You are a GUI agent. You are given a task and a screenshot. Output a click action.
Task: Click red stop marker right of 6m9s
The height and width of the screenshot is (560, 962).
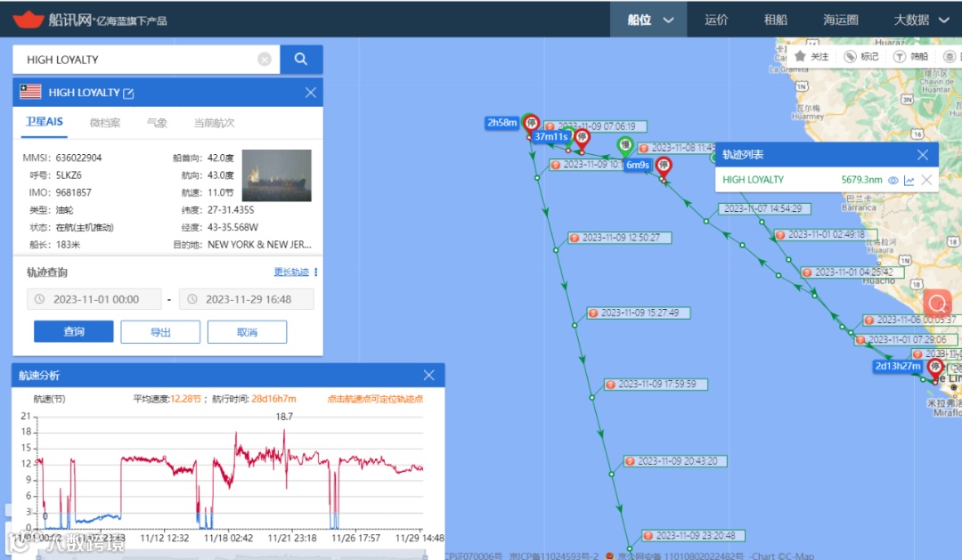(664, 166)
